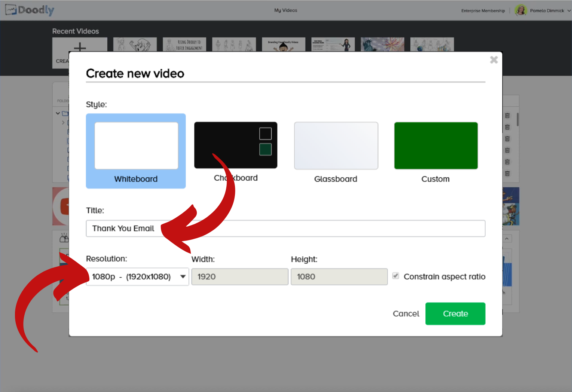Open the Statue of Liberty fireworks video
572x392 pixels.
tap(382, 45)
